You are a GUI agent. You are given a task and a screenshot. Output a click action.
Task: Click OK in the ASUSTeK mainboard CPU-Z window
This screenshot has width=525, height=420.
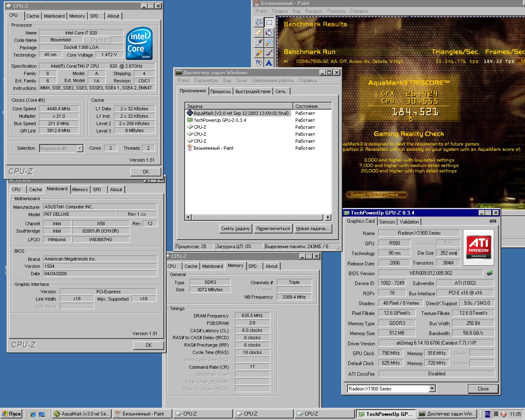148,345
